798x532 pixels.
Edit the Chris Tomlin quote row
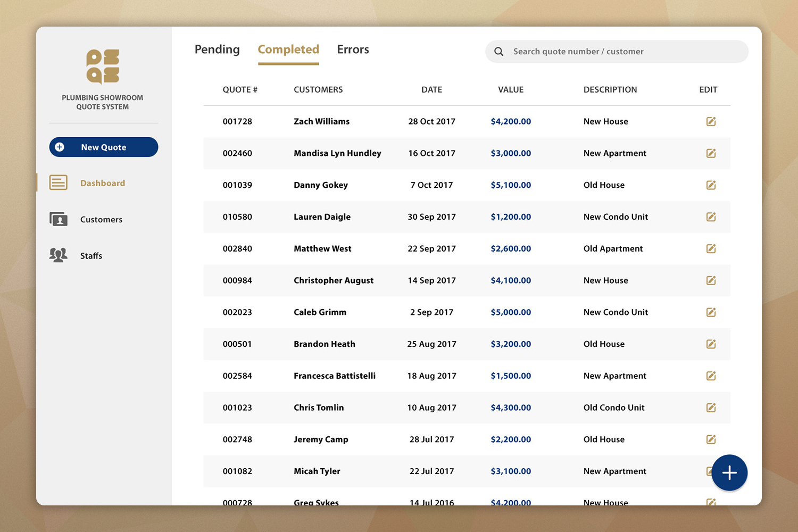[711, 408]
